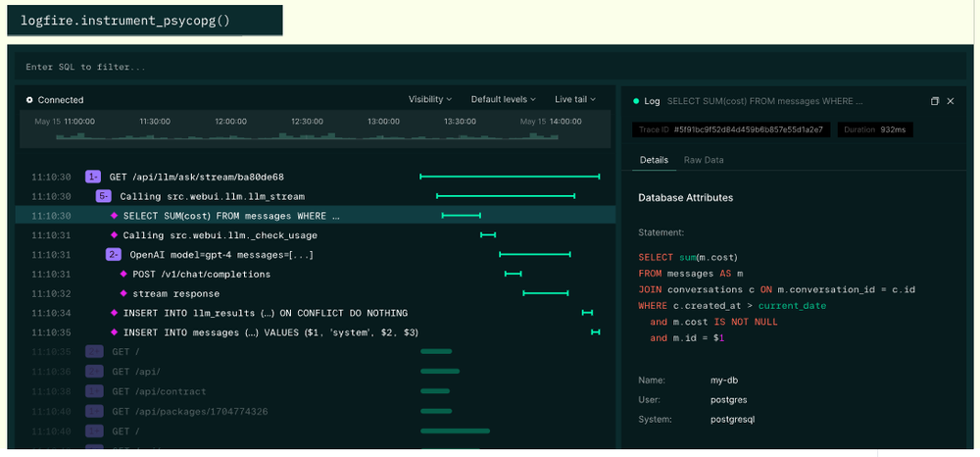Click the logfire.instrument_psycopg() code label
The image size is (980, 457).
pyautogui.click(x=125, y=20)
